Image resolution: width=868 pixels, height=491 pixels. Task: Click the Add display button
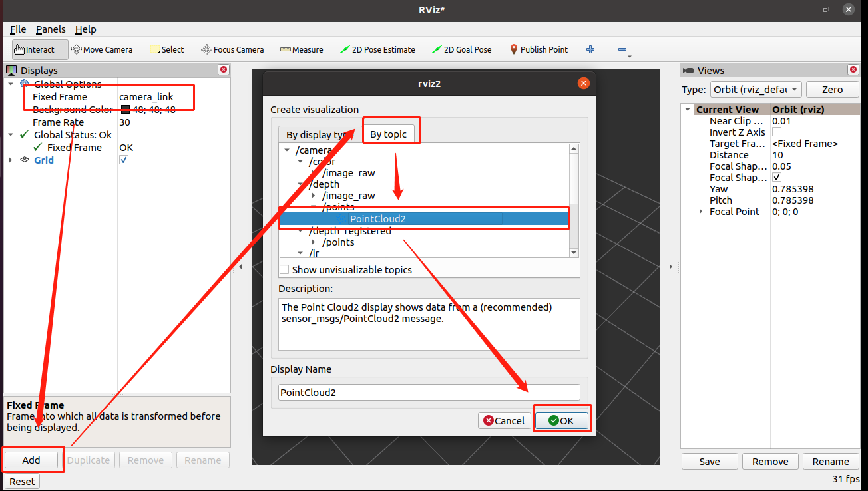pos(31,460)
